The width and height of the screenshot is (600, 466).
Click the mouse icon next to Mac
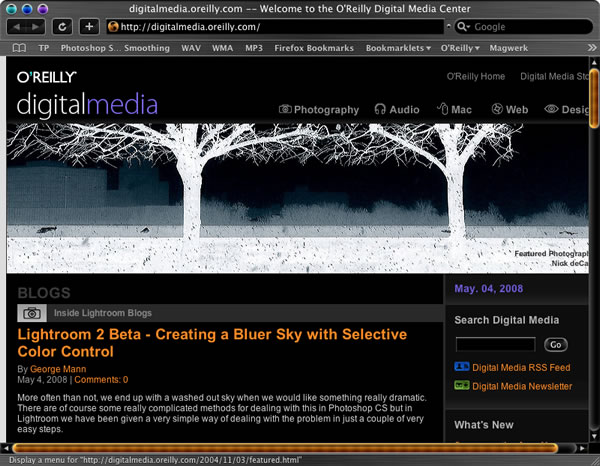(443, 109)
